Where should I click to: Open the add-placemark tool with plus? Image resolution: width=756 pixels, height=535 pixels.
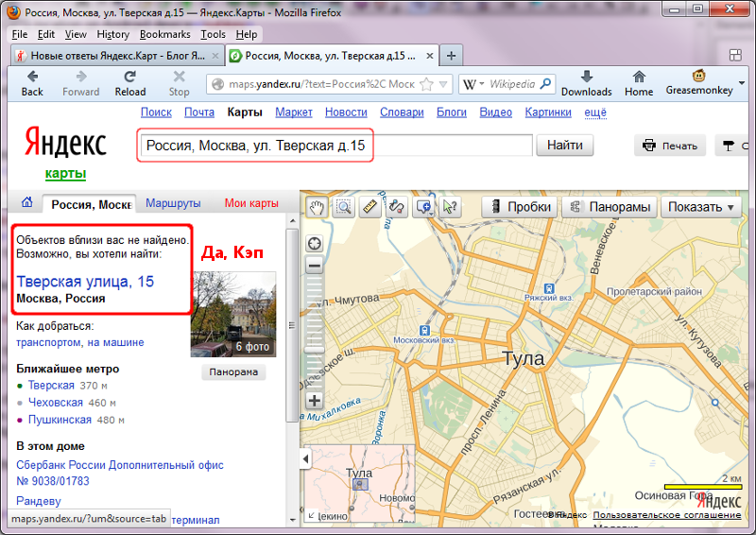click(423, 207)
